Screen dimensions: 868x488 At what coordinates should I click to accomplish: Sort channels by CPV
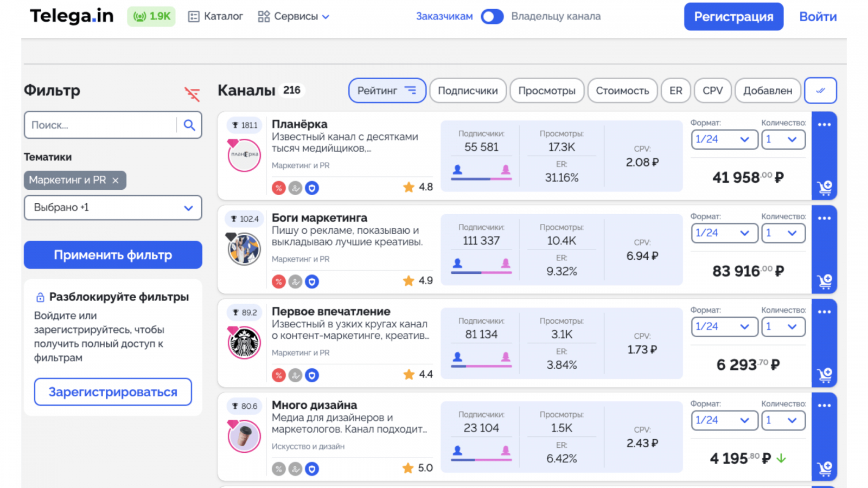713,91
